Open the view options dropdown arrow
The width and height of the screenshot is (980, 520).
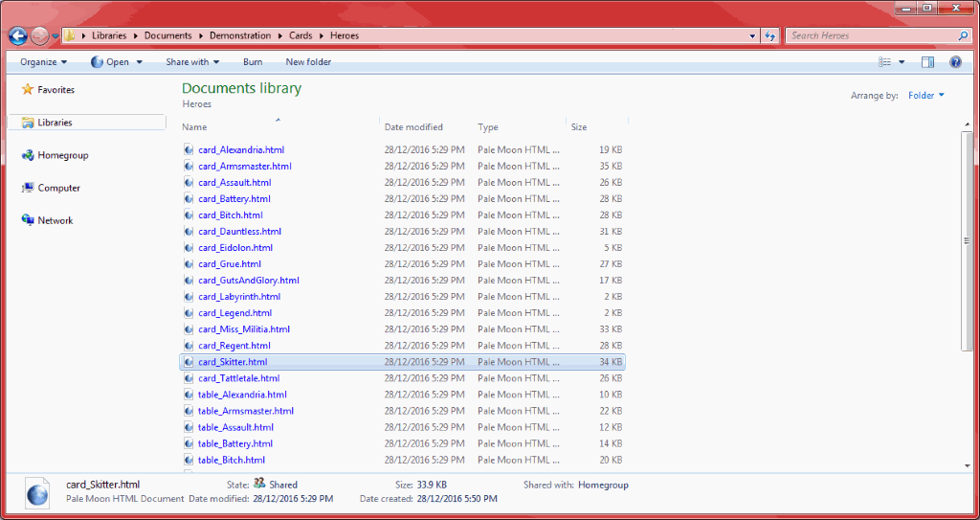(902, 62)
